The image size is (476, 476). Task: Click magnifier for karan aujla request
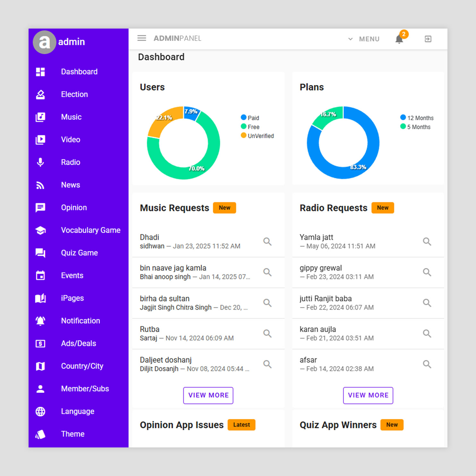tap(427, 334)
